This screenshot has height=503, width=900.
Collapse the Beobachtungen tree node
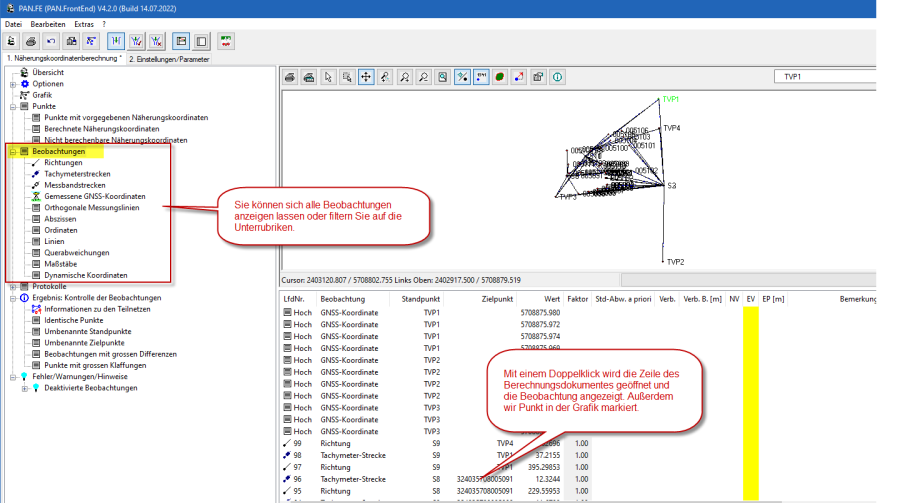click(13, 151)
